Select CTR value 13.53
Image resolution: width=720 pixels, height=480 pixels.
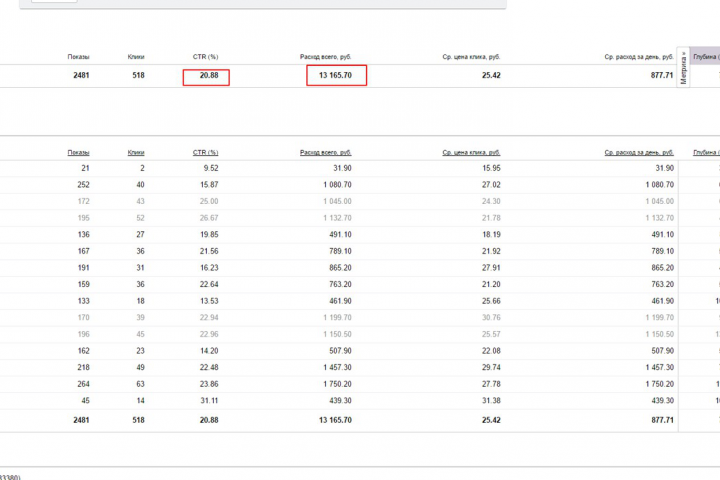point(209,301)
